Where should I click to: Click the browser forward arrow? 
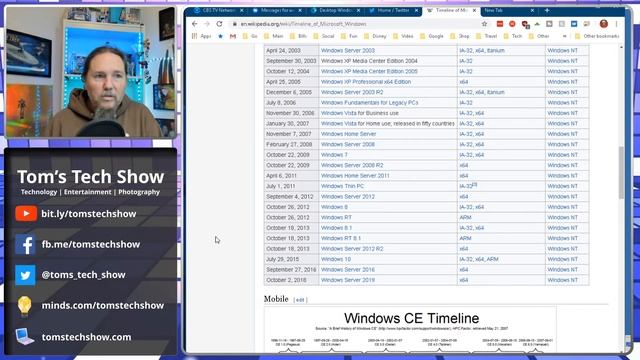point(207,24)
